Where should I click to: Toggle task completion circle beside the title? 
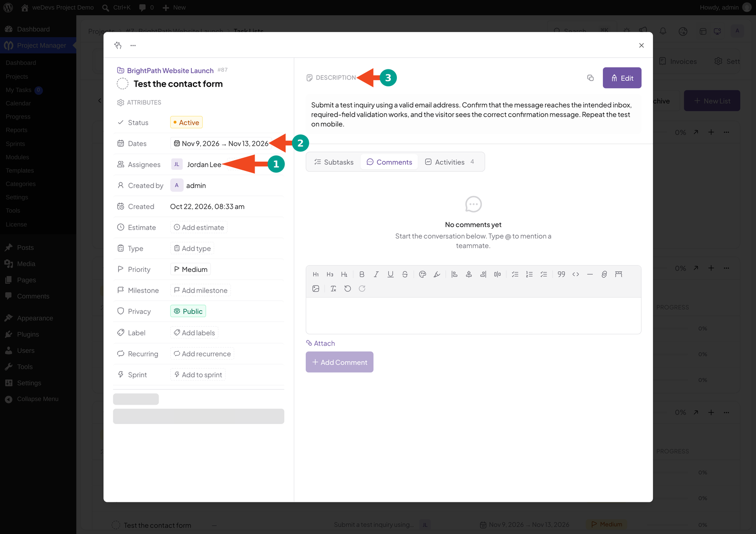point(122,84)
